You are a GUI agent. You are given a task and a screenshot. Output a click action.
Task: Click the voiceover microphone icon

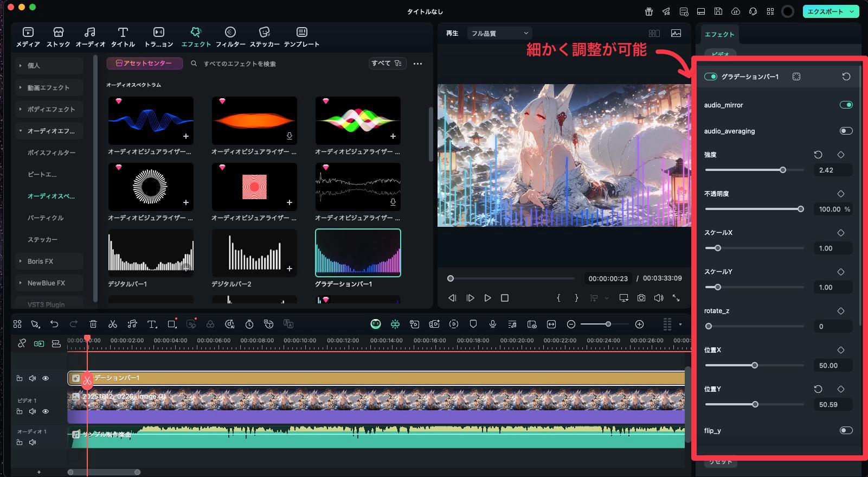[493, 324]
